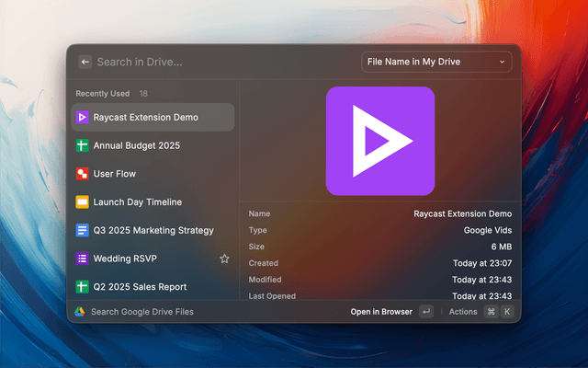Click the purple Forms icon for Wedding RSVP

tap(82, 259)
